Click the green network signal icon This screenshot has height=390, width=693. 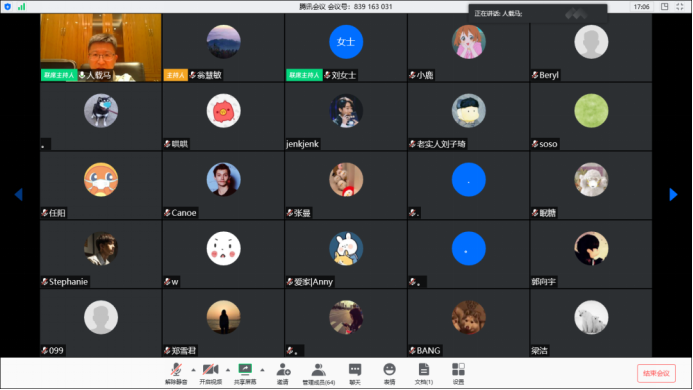[x=21, y=7]
